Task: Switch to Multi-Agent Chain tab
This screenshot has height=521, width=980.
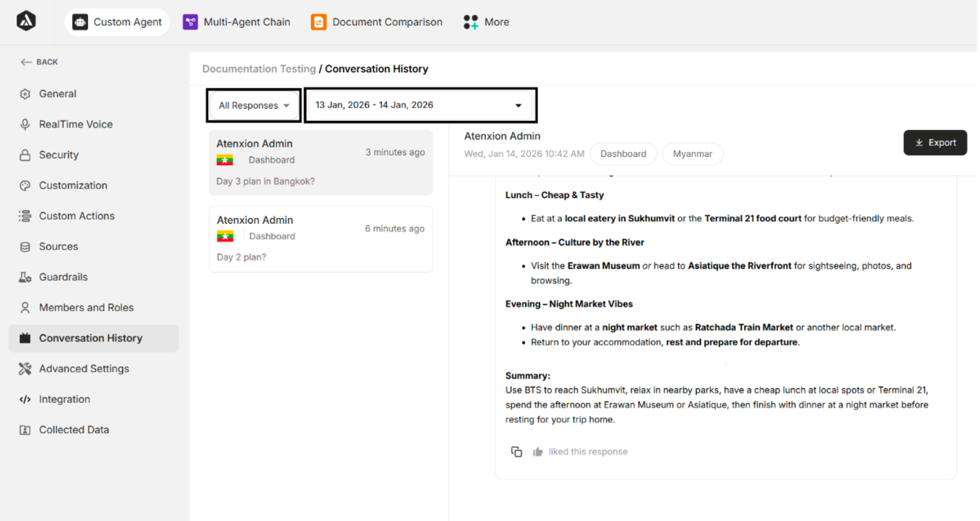Action: 236,22
